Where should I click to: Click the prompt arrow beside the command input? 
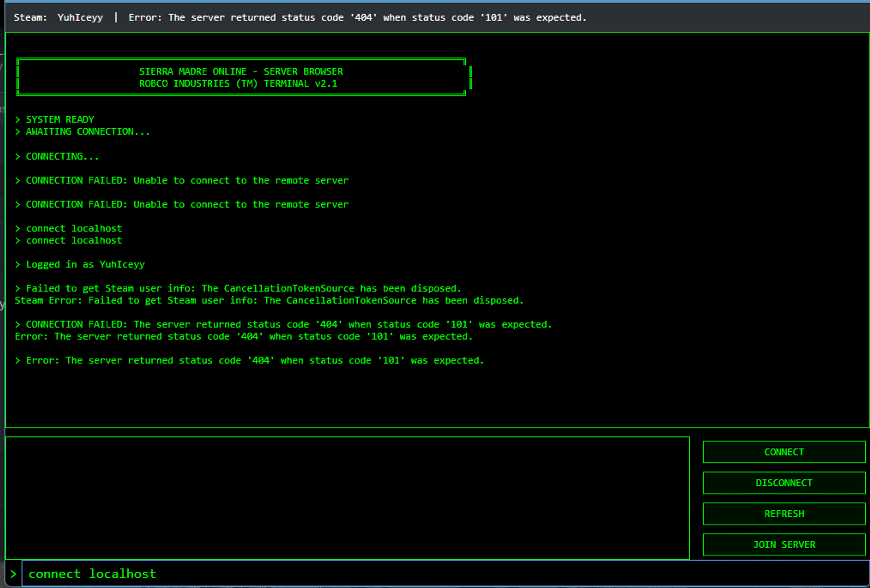tap(14, 574)
